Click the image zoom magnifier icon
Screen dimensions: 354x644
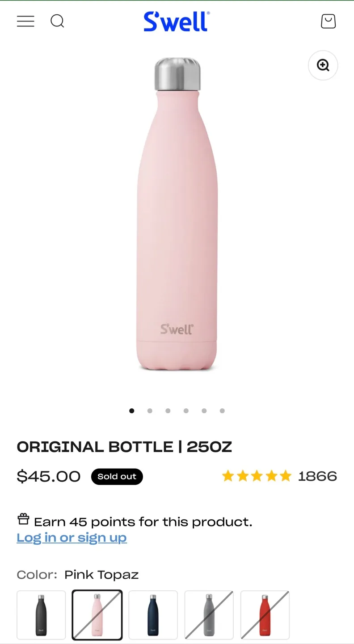pyautogui.click(x=323, y=65)
